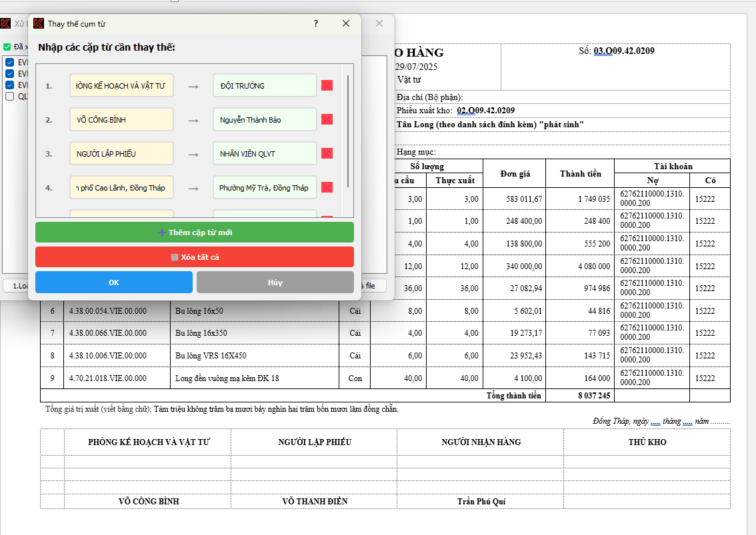The height and width of the screenshot is (535, 756).
Task: Uncheck the first EV file checkbox
Action: (9, 63)
